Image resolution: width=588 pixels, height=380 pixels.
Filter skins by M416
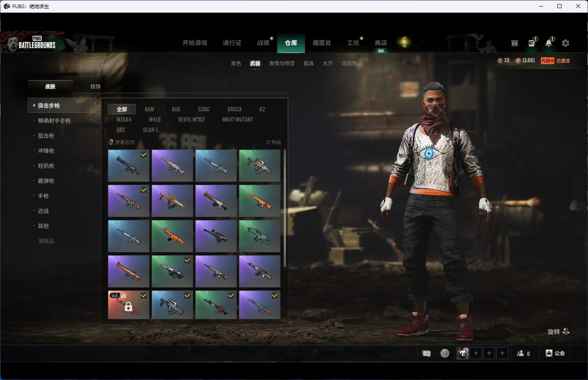pyautogui.click(x=155, y=119)
